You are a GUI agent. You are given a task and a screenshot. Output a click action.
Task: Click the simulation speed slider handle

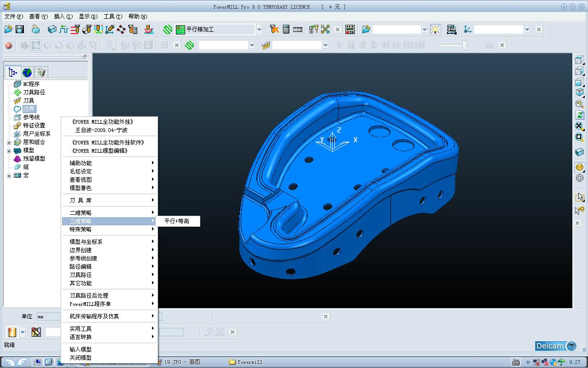pyautogui.click(x=464, y=45)
